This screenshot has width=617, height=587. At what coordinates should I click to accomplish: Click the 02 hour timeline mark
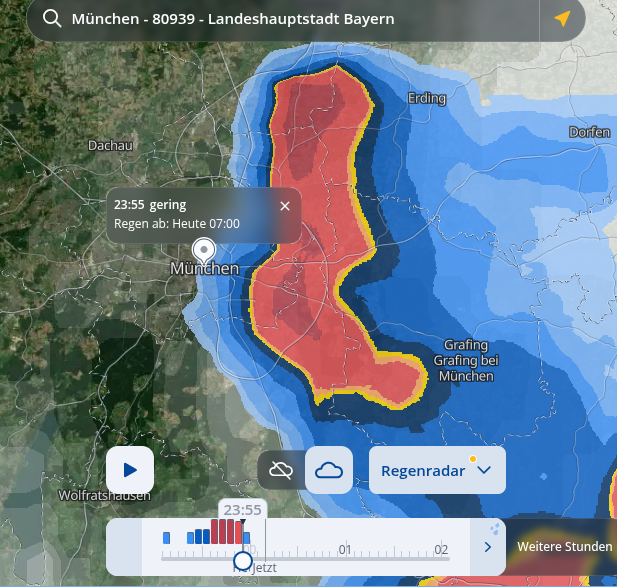point(441,549)
